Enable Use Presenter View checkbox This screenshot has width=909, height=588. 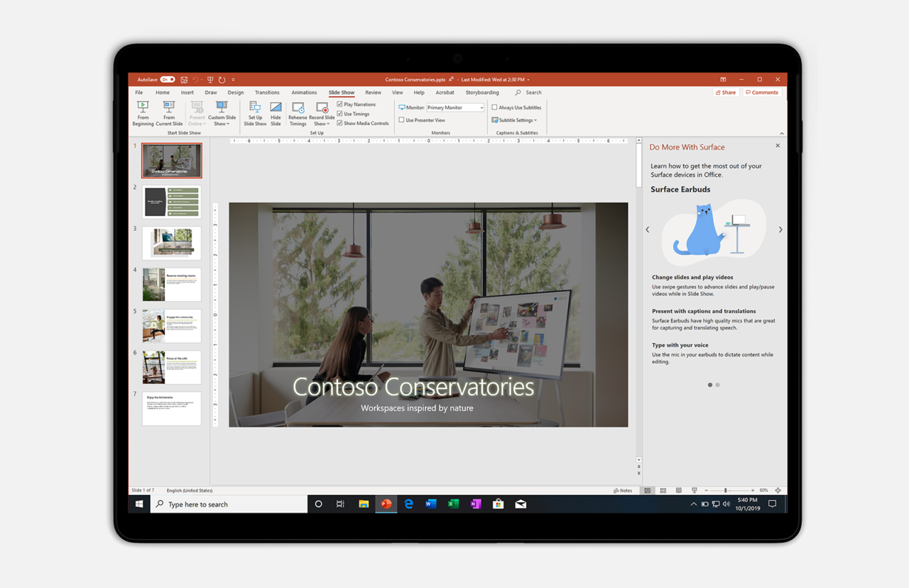click(x=402, y=120)
